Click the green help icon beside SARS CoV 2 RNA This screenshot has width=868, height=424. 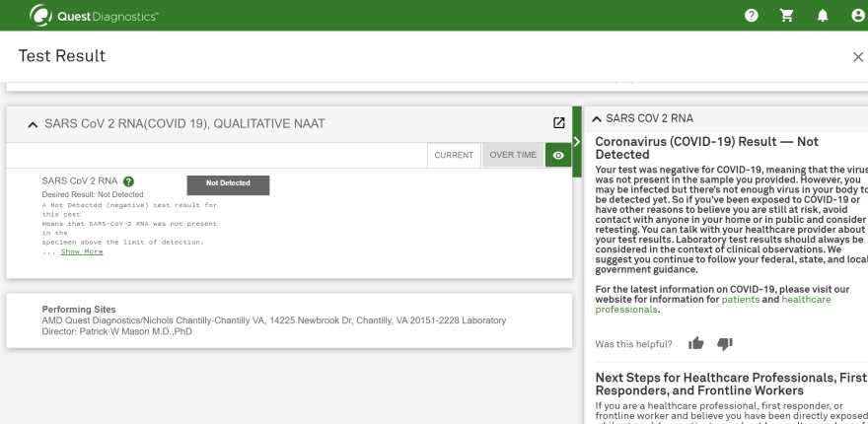[x=128, y=181]
